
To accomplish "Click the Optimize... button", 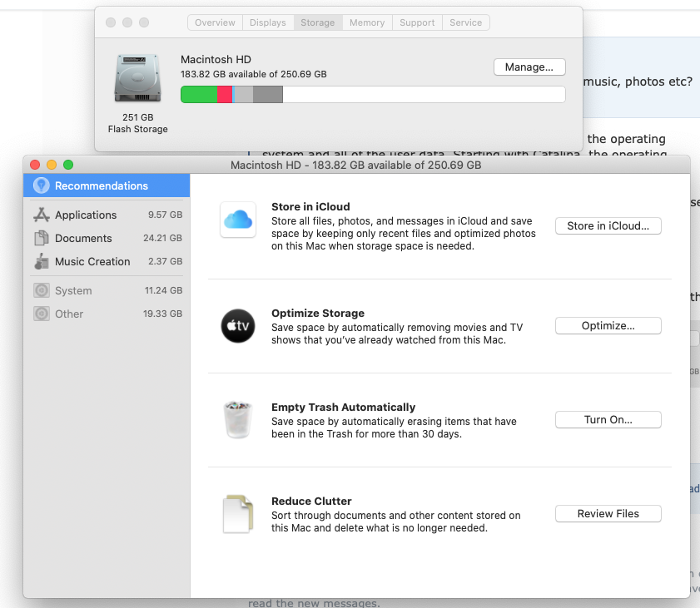I will [608, 326].
